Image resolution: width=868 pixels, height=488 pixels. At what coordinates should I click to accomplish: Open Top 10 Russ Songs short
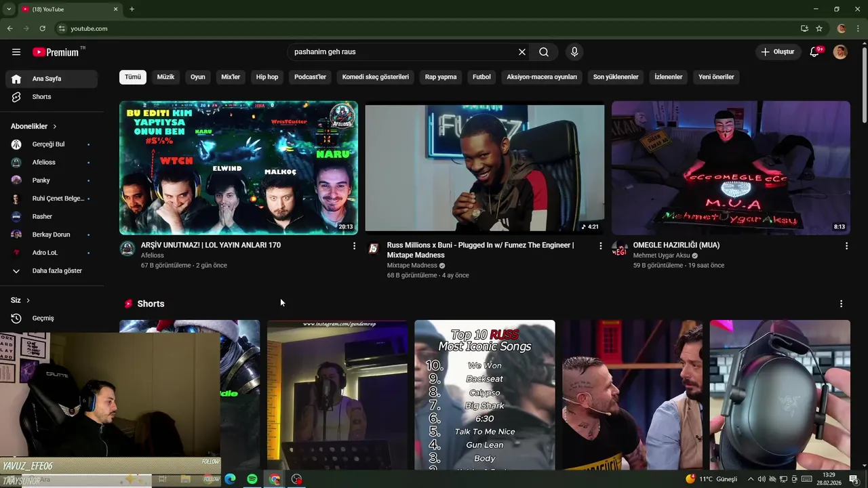pos(485,395)
